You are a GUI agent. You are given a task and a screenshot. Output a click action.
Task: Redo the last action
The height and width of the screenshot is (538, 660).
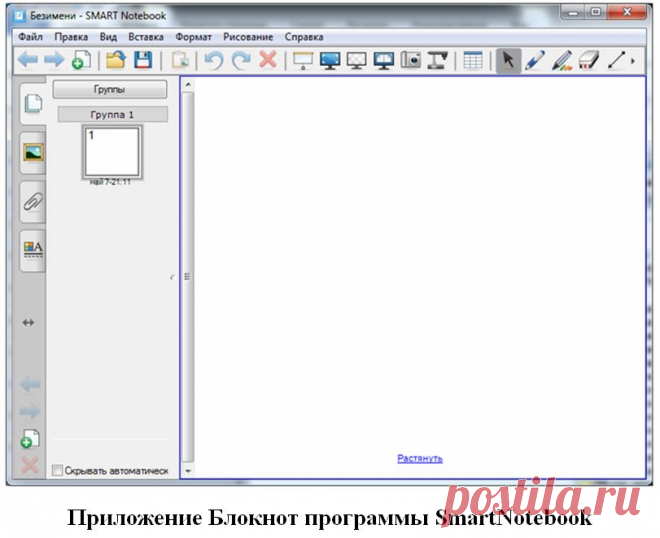(241, 60)
